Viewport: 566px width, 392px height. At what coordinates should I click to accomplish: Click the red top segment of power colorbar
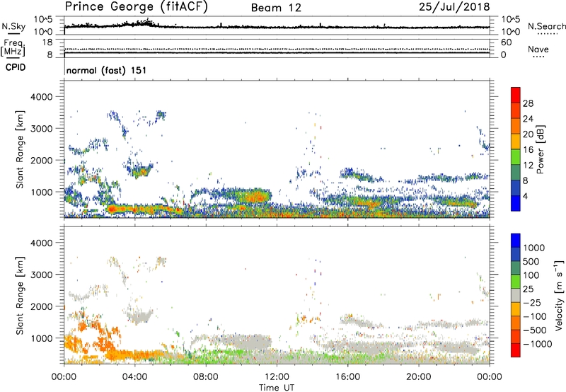pos(516,96)
